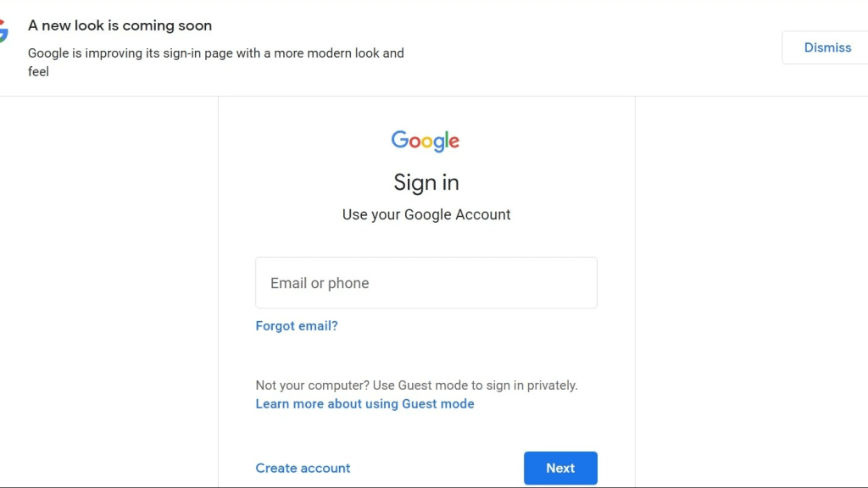
Task: Click blank area right of sign-in card
Action: 751,288
